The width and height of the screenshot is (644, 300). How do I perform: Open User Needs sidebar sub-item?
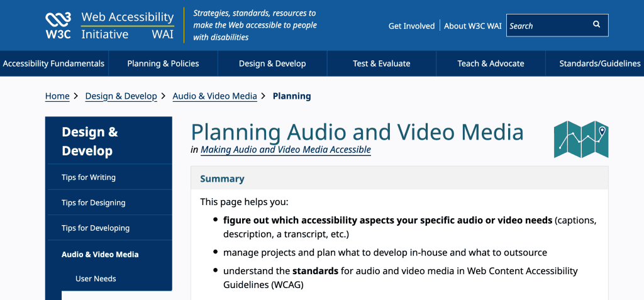pos(96,279)
